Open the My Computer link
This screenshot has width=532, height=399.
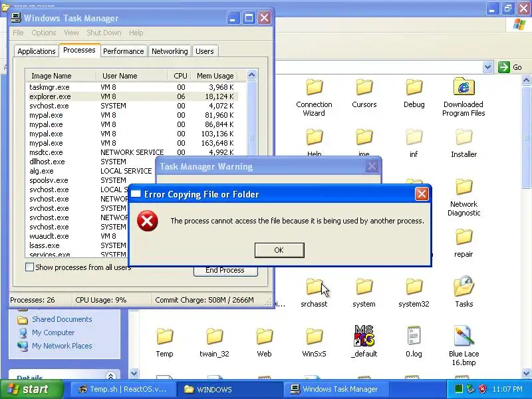pyautogui.click(x=53, y=332)
